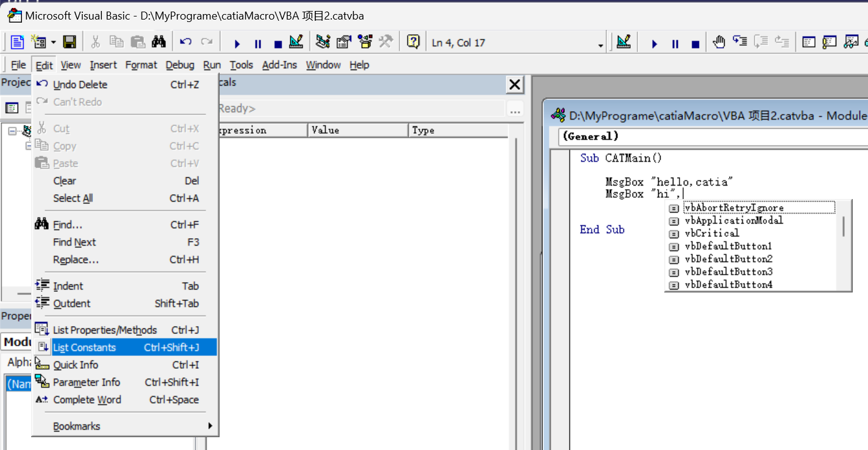868x450 pixels.
Task: Click the Step Over debug icon
Action: (x=761, y=42)
